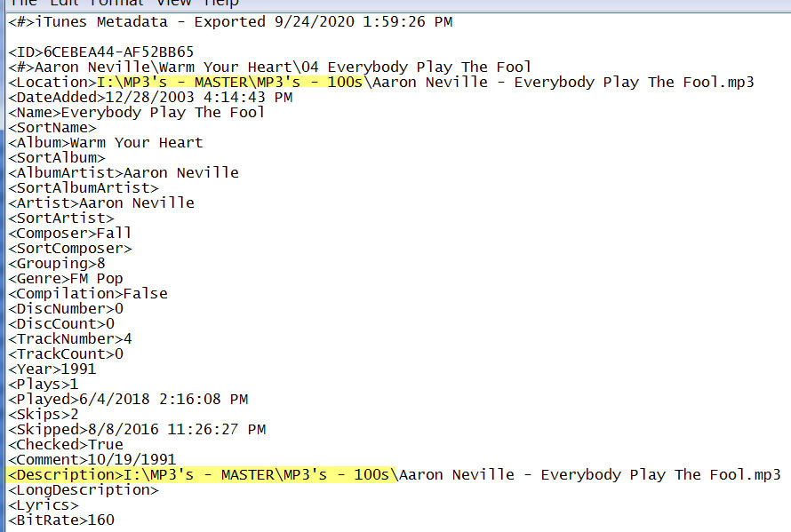Click the Genre line FM Pop

(x=66, y=279)
